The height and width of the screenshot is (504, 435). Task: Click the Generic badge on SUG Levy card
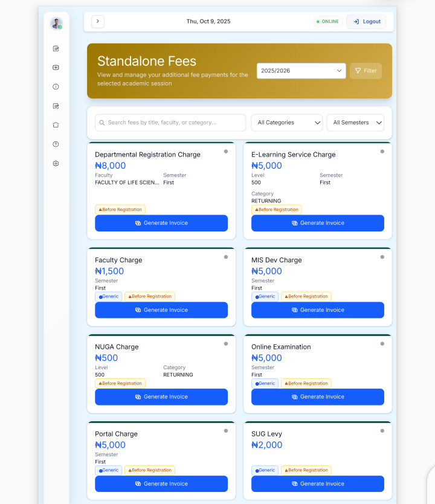[x=265, y=470]
